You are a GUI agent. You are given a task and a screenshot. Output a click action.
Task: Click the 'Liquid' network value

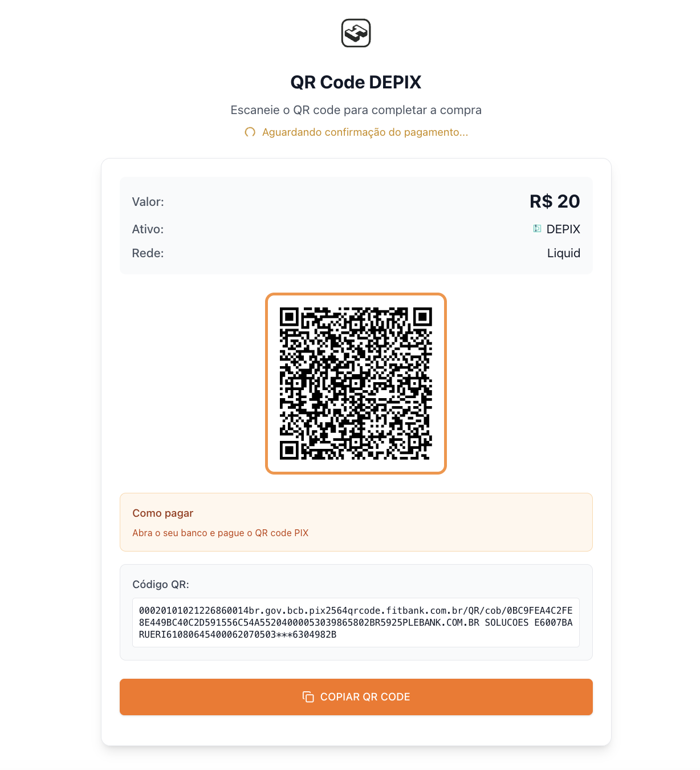(563, 253)
